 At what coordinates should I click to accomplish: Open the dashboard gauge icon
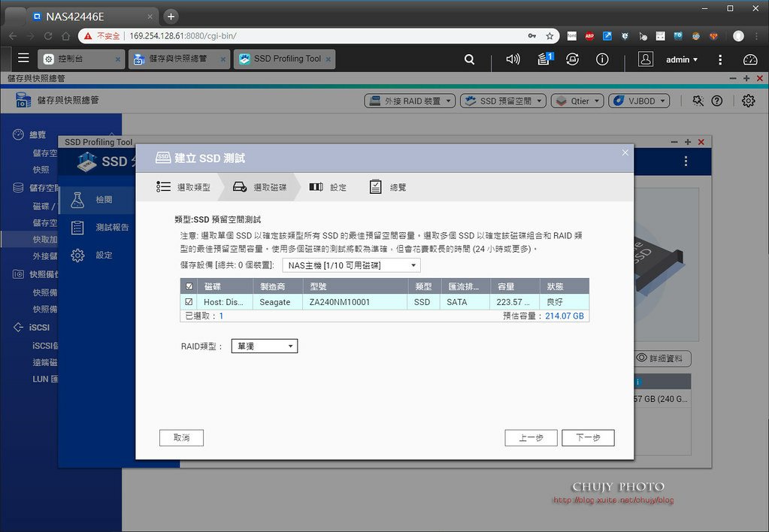(x=750, y=59)
